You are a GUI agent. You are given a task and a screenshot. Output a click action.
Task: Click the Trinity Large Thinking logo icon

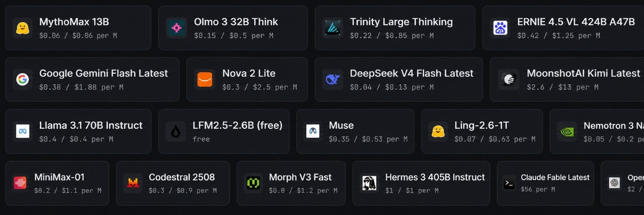pos(332,28)
